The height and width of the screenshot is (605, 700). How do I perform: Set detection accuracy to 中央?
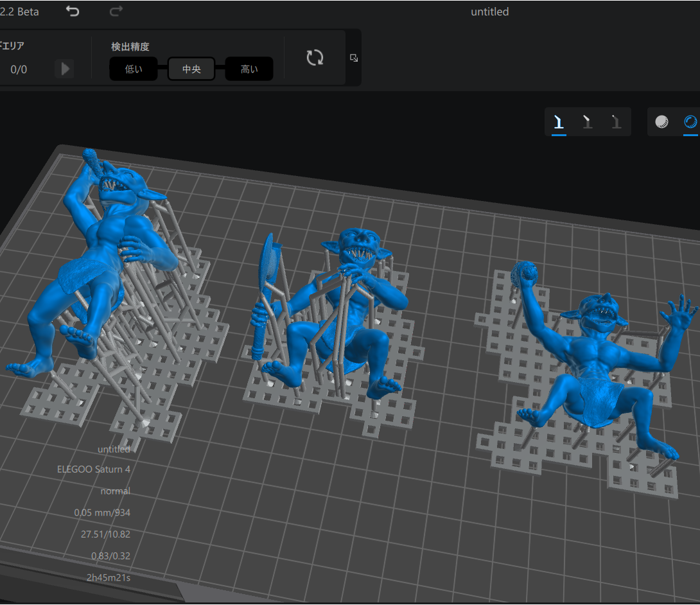point(191,69)
